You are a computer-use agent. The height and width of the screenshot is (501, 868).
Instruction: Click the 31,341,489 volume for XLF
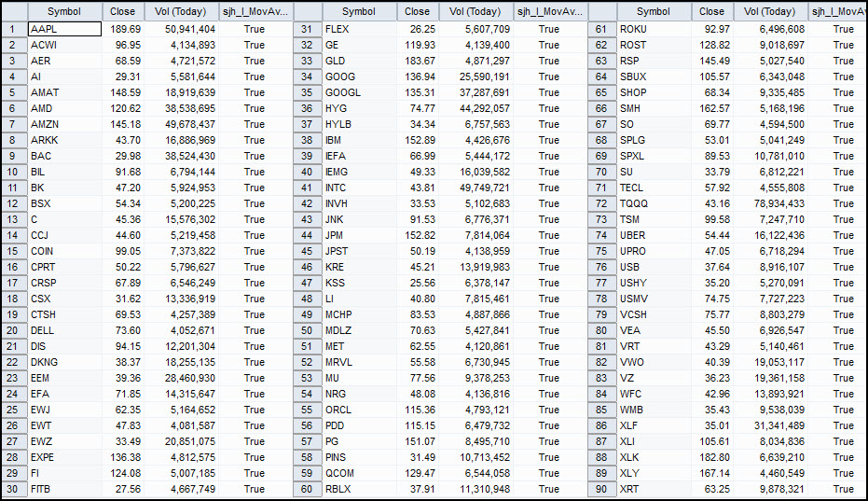point(770,425)
